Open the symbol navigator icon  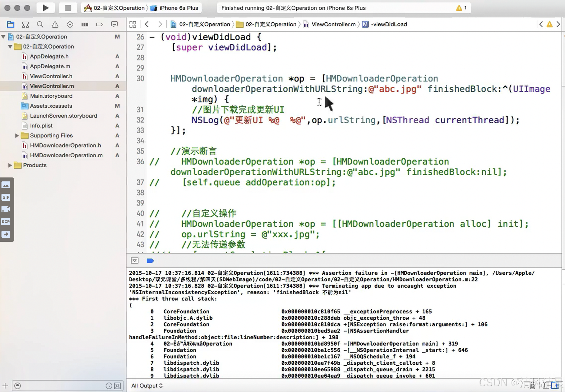[25, 24]
